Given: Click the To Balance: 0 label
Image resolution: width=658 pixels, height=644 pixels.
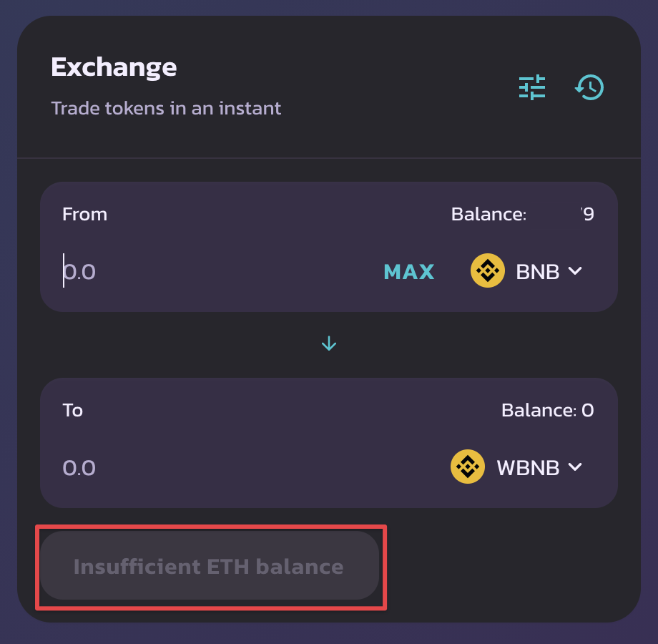Looking at the screenshot, I should (x=547, y=410).
